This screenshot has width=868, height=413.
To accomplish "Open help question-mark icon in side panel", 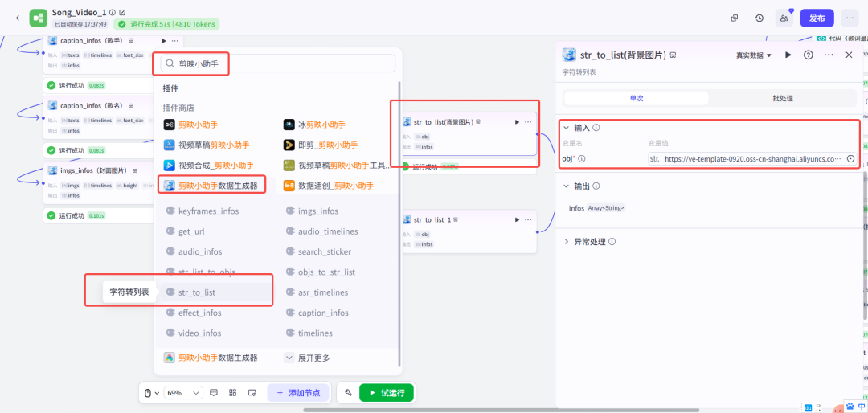I will 809,55.
